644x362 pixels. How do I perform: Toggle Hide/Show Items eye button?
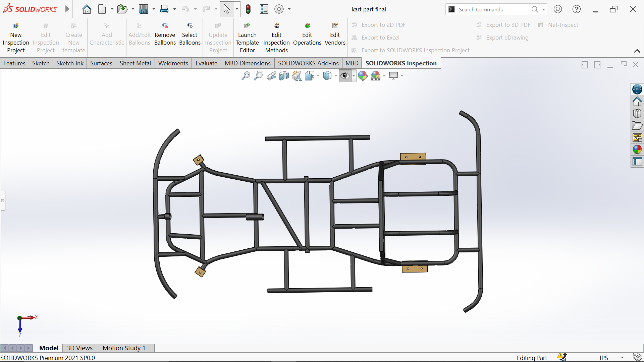click(344, 76)
